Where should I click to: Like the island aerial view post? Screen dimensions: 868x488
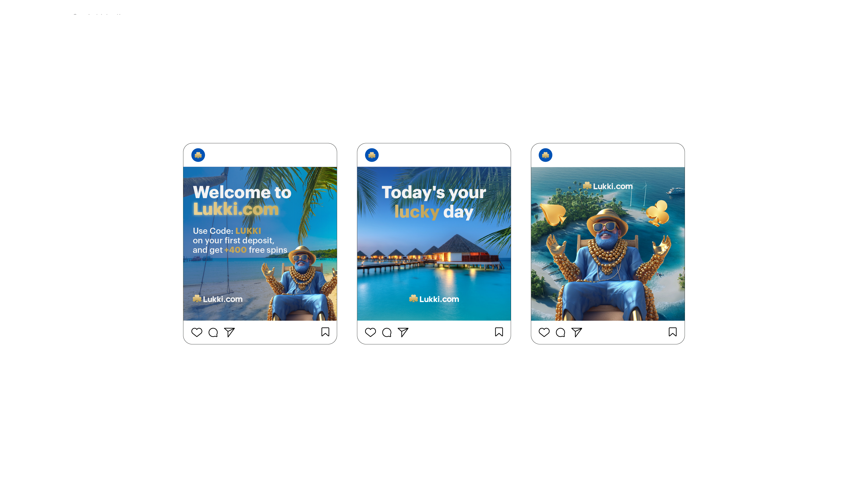pos(544,332)
